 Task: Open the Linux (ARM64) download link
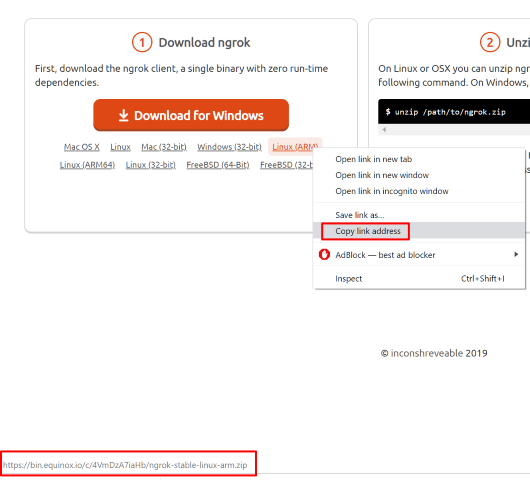pyautogui.click(x=87, y=165)
